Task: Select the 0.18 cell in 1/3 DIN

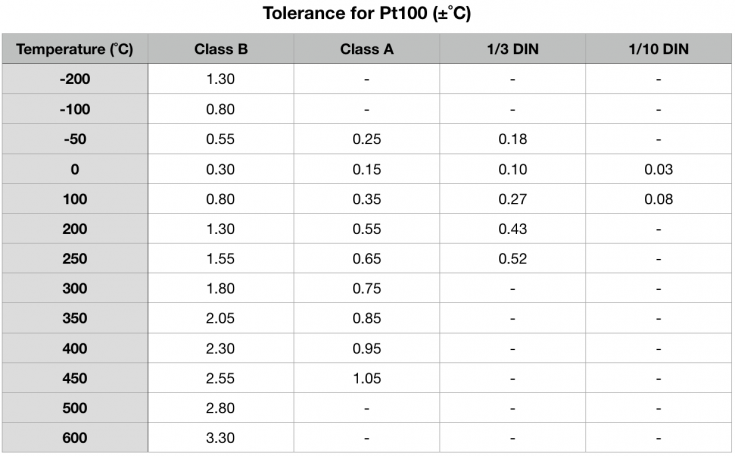Action: coord(512,139)
